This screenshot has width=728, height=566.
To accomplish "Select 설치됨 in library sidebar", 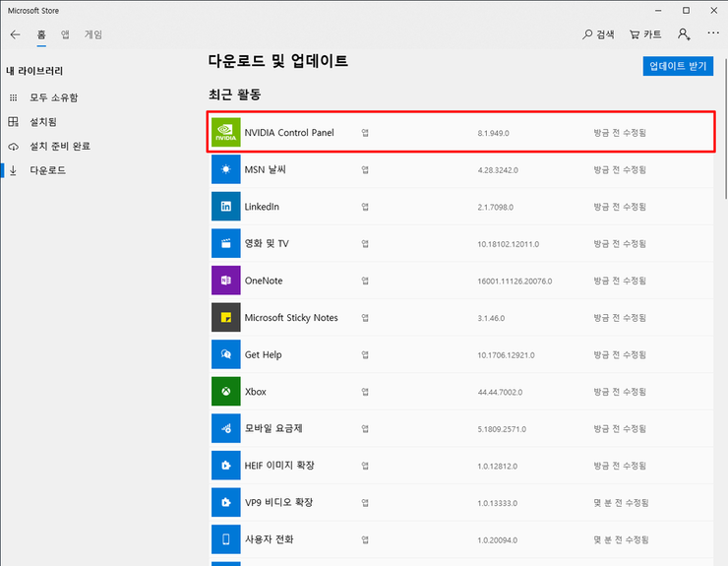I will (43, 122).
